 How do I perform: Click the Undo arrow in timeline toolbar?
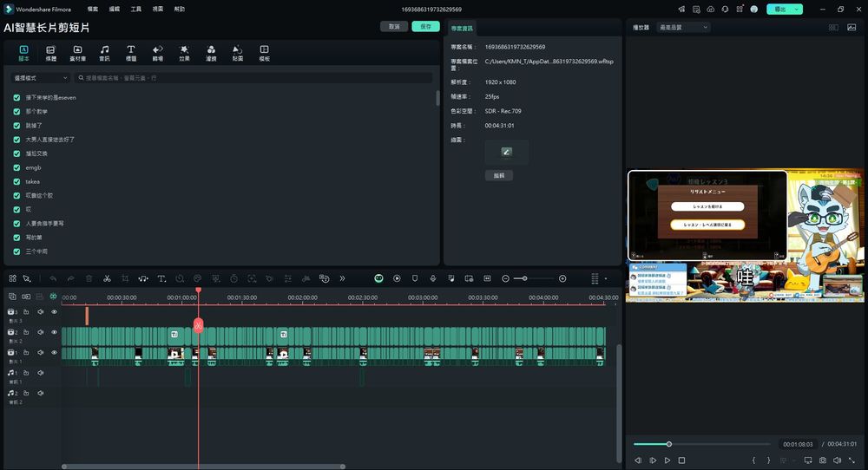53,278
